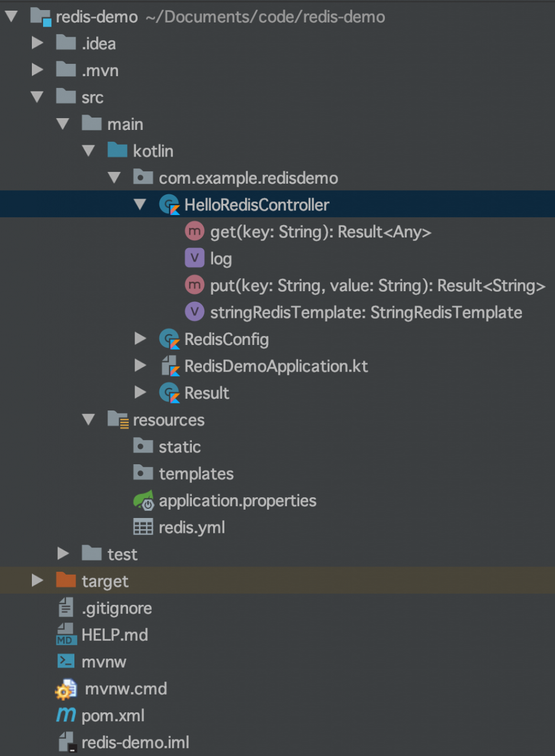Select the HelloRedisController class label
This screenshot has height=756, width=555.
[x=257, y=205]
